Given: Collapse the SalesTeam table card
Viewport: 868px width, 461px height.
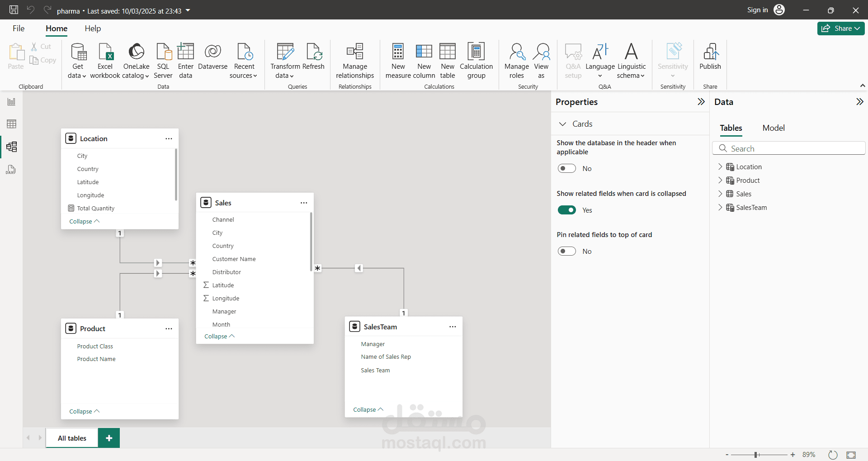Looking at the screenshot, I should (x=368, y=410).
